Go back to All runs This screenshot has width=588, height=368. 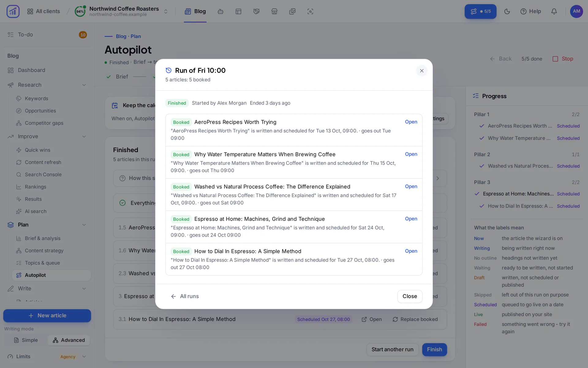(x=185, y=296)
